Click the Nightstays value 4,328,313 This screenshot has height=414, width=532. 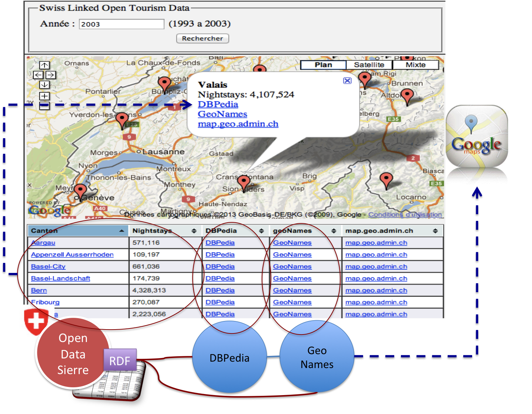pyautogui.click(x=149, y=290)
